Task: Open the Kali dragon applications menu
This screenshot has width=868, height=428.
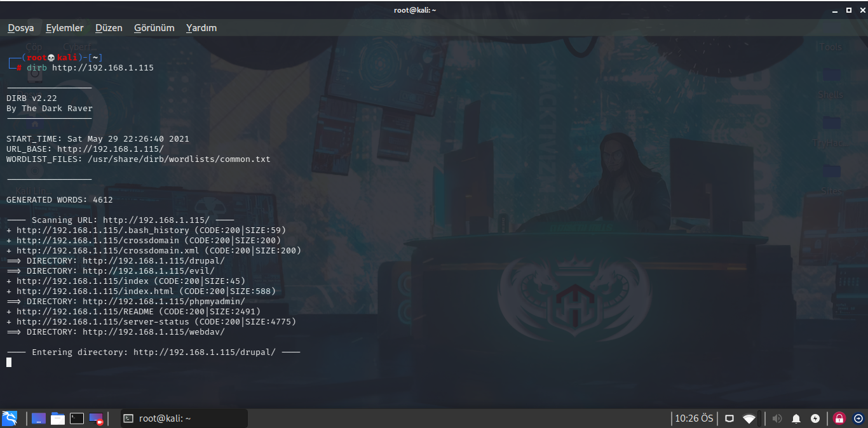Action: (x=10, y=418)
